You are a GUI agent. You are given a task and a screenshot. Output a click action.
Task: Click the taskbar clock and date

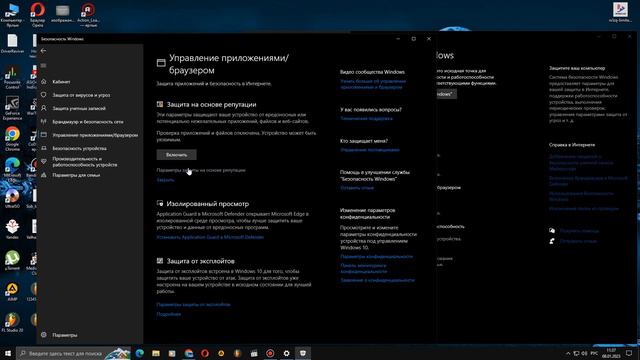pos(611,353)
